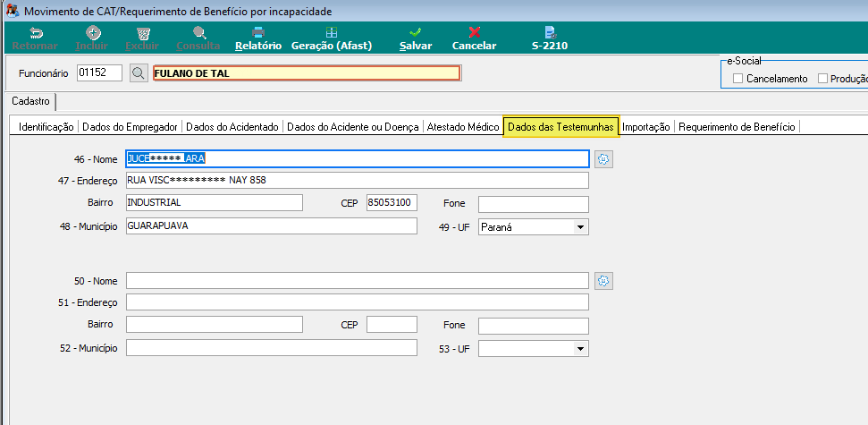Image resolution: width=868 pixels, height=425 pixels.
Task: Open the S-2210 document icon
Action: pos(550,33)
